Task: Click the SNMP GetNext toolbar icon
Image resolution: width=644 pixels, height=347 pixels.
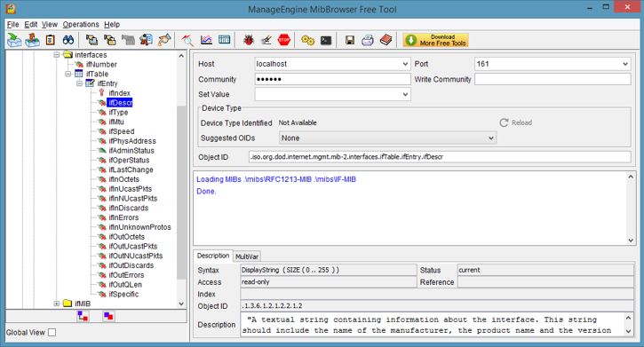Action: coord(109,40)
